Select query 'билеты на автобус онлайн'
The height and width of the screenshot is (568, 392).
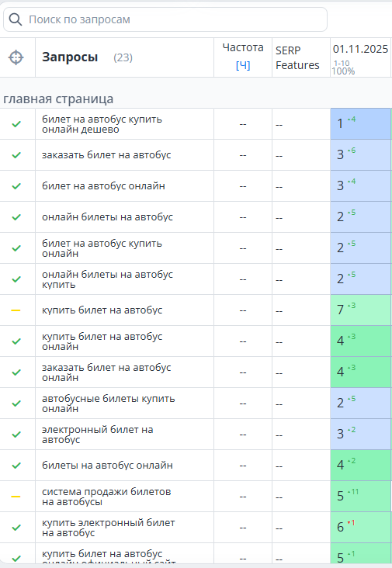pyautogui.click(x=107, y=466)
